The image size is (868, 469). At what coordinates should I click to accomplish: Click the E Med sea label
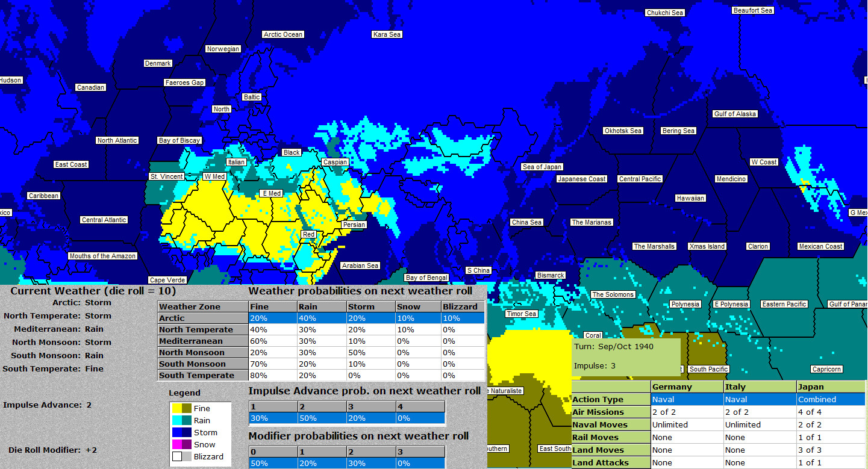pos(270,193)
